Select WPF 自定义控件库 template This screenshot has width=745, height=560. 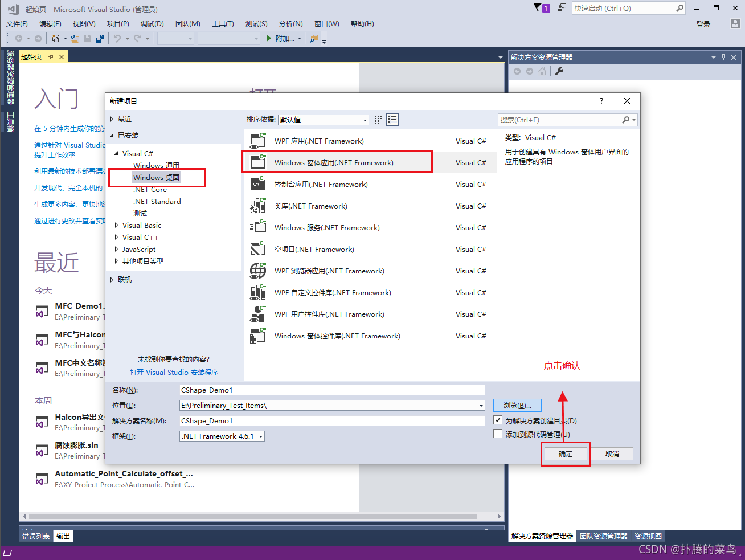click(370, 292)
